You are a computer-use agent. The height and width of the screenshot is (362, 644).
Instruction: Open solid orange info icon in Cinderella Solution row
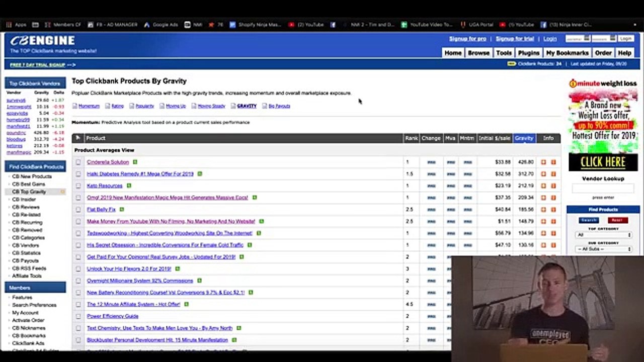pos(553,162)
